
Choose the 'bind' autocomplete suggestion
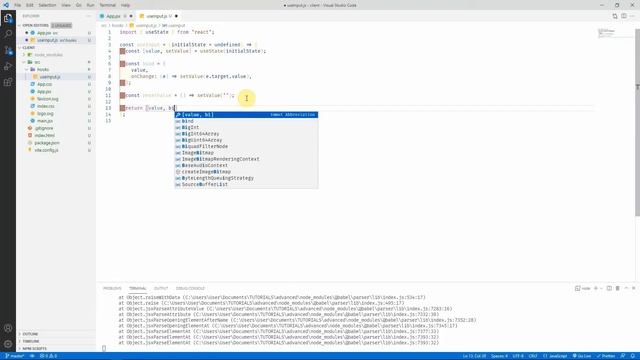pyautogui.click(x=246, y=121)
